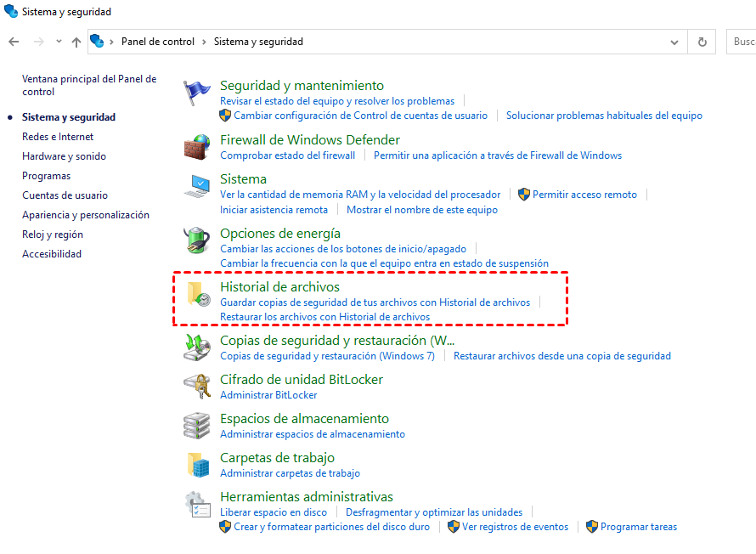
Task: Click the Carpetas de trabajo icon
Action: [198, 465]
